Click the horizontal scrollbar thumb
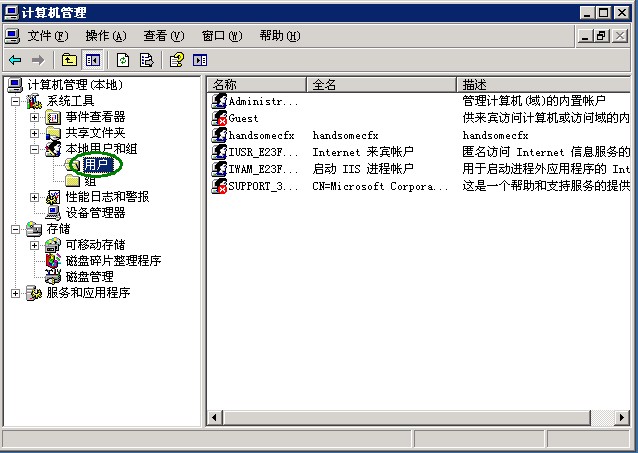The height and width of the screenshot is (453, 638). click(x=406, y=418)
